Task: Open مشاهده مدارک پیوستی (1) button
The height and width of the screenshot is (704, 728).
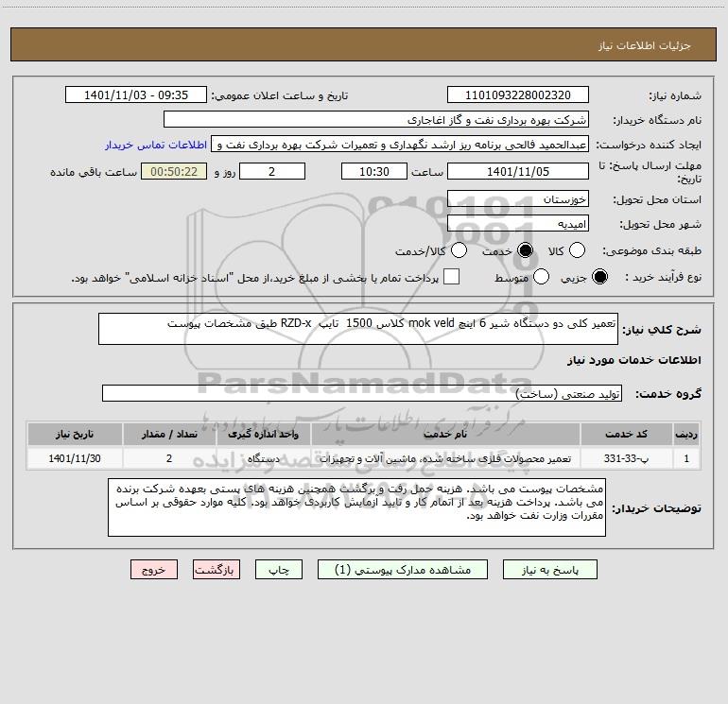Action: (x=403, y=570)
